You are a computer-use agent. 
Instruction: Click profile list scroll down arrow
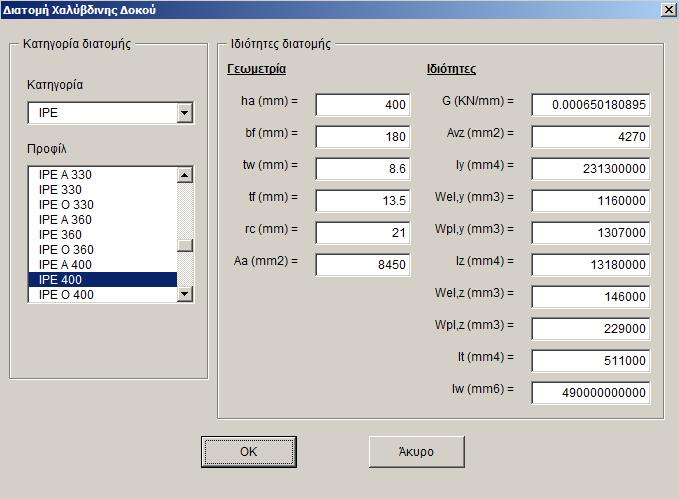coord(185,294)
